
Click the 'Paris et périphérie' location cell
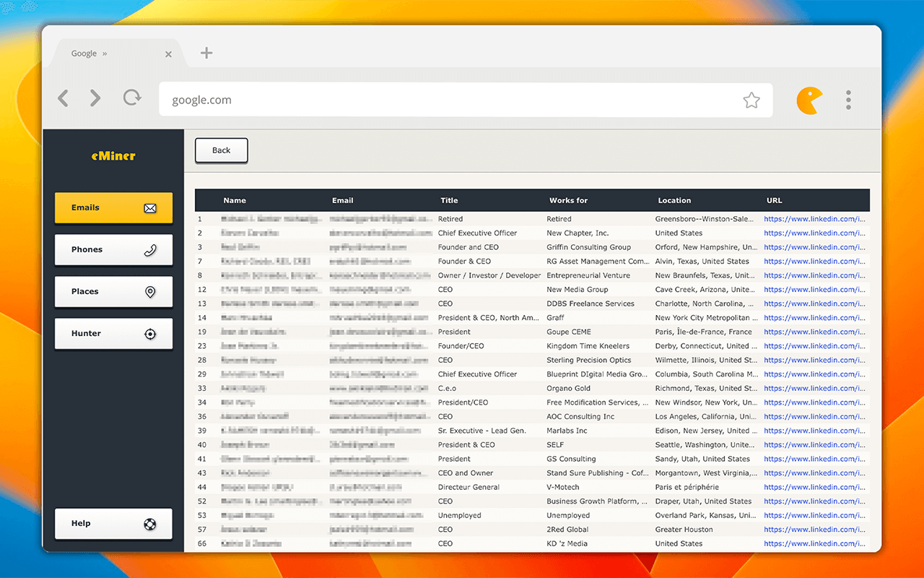pos(687,487)
